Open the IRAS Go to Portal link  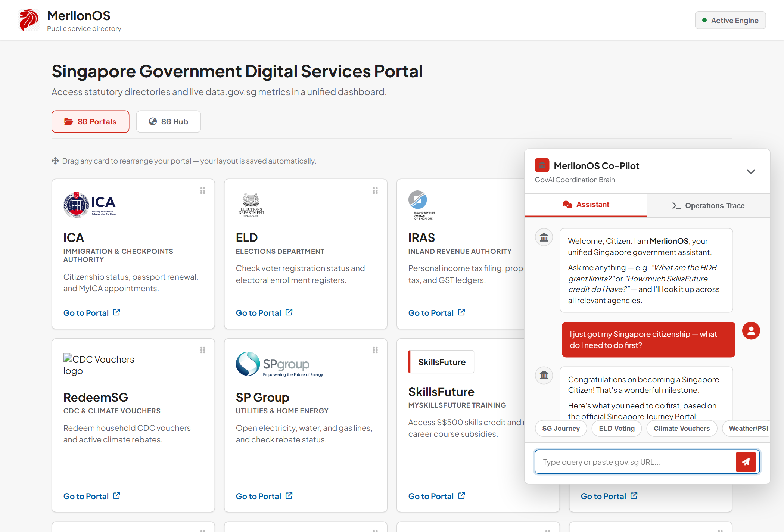pyautogui.click(x=437, y=313)
